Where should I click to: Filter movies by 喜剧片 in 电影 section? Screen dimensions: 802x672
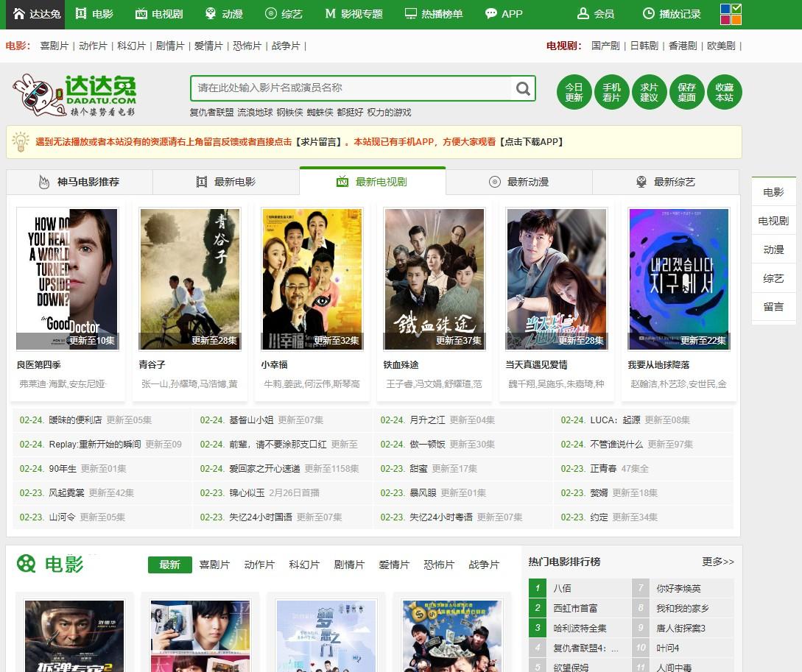click(214, 565)
